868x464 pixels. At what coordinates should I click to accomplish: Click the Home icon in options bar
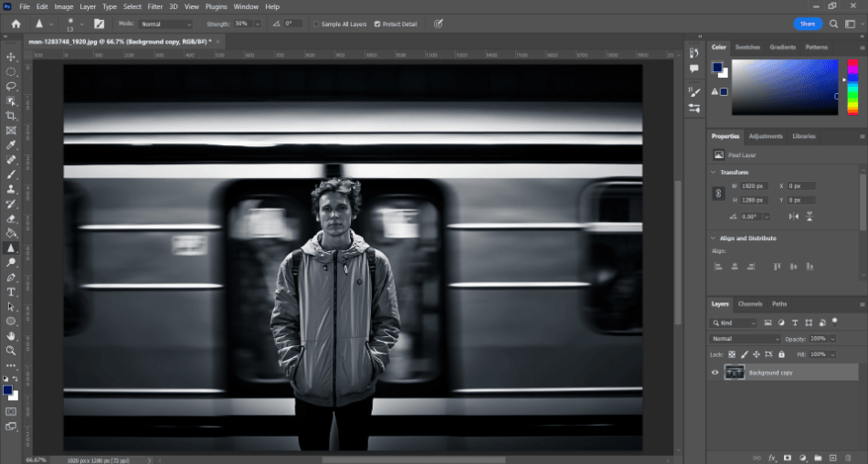[16, 24]
